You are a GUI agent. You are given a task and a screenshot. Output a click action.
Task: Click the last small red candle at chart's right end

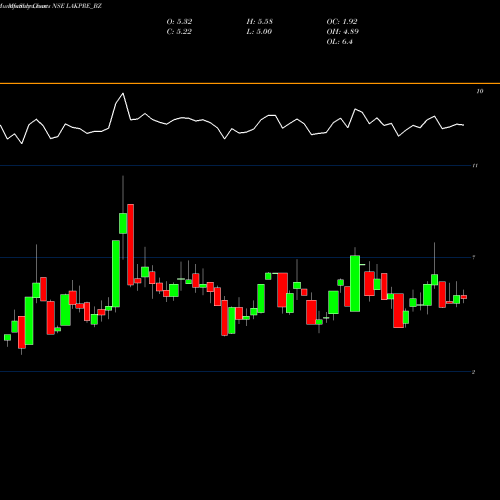coord(464,297)
